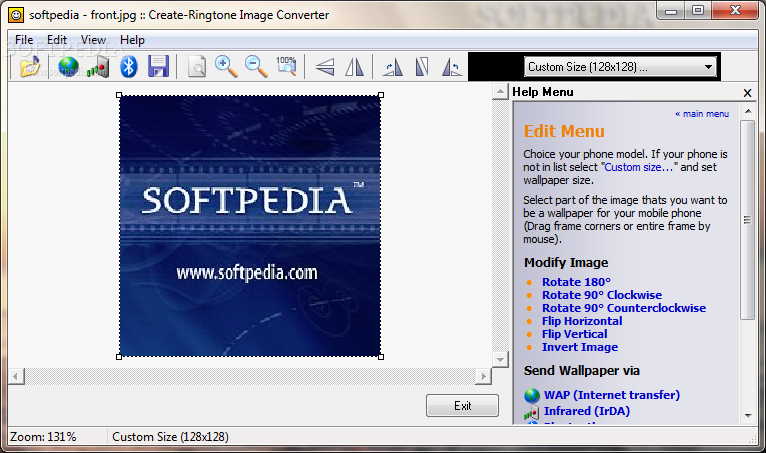Click status bar text "Custom Size (128x128)"
Image resolution: width=766 pixels, height=453 pixels.
[170, 437]
